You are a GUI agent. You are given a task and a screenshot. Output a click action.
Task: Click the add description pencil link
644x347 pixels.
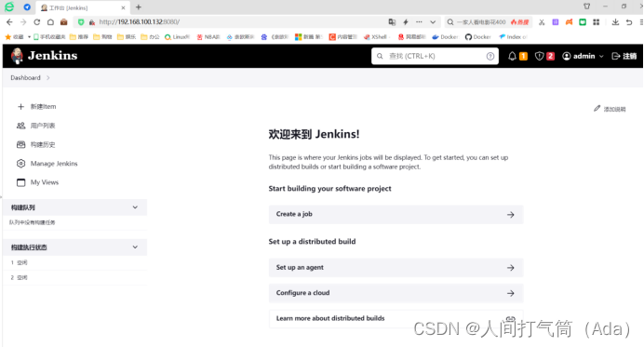(610, 109)
